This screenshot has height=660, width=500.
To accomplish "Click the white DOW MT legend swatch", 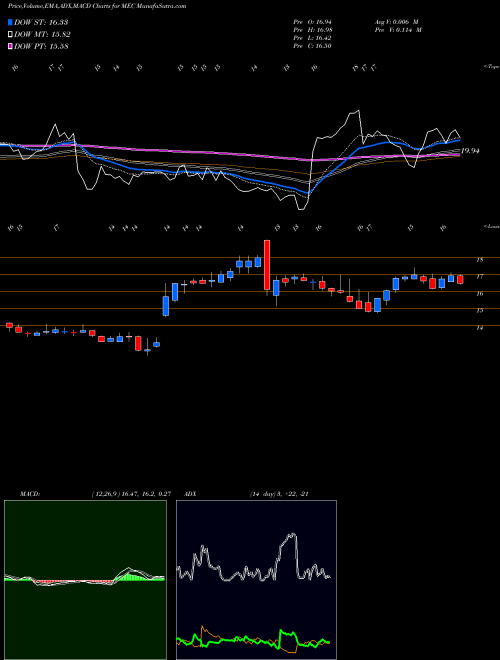I will click(11, 35).
